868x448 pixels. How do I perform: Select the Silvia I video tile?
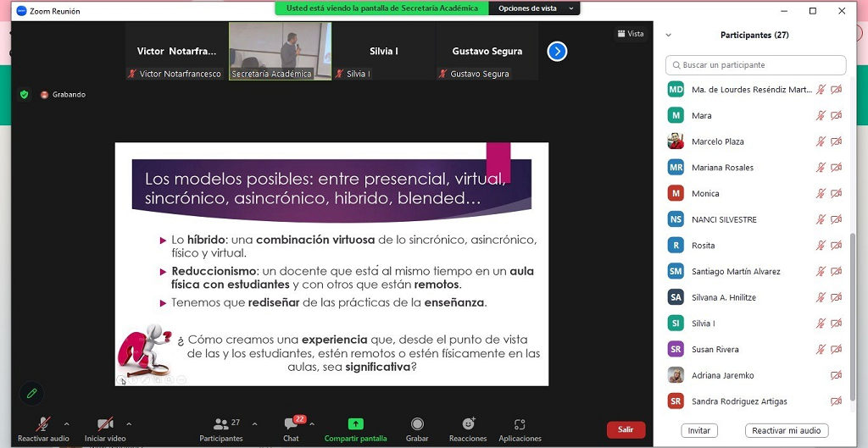384,52
